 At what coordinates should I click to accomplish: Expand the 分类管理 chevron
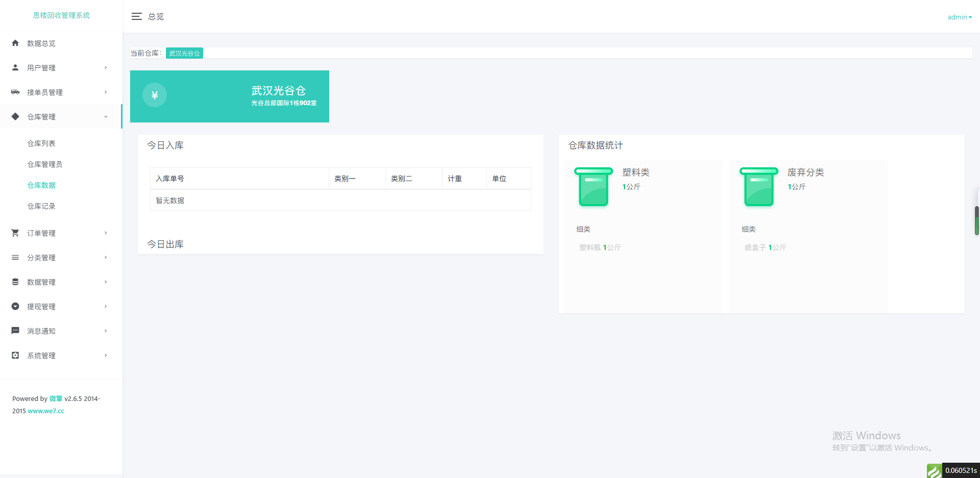click(x=106, y=257)
